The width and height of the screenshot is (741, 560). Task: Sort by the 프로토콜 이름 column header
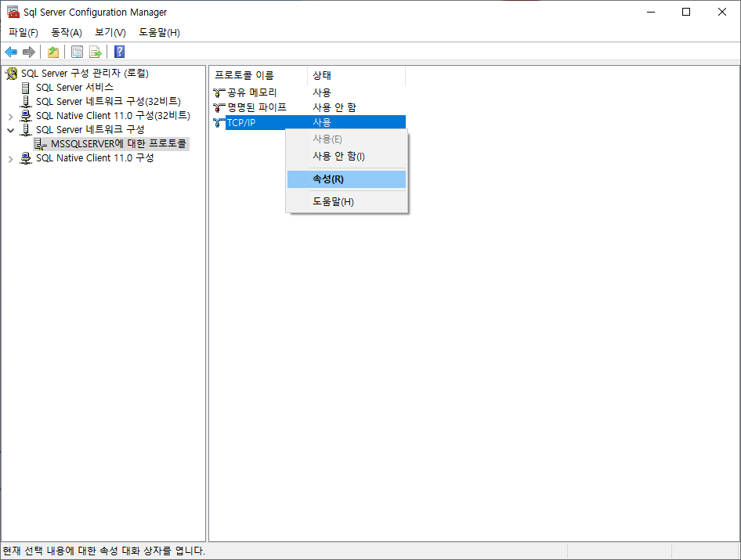pos(259,75)
